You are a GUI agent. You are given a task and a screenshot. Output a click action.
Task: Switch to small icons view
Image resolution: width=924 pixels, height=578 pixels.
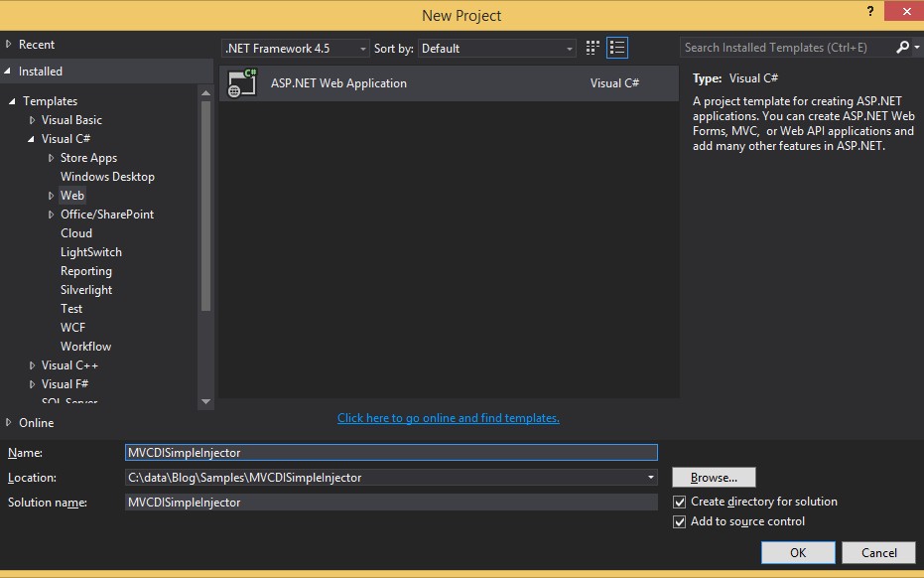click(x=593, y=48)
